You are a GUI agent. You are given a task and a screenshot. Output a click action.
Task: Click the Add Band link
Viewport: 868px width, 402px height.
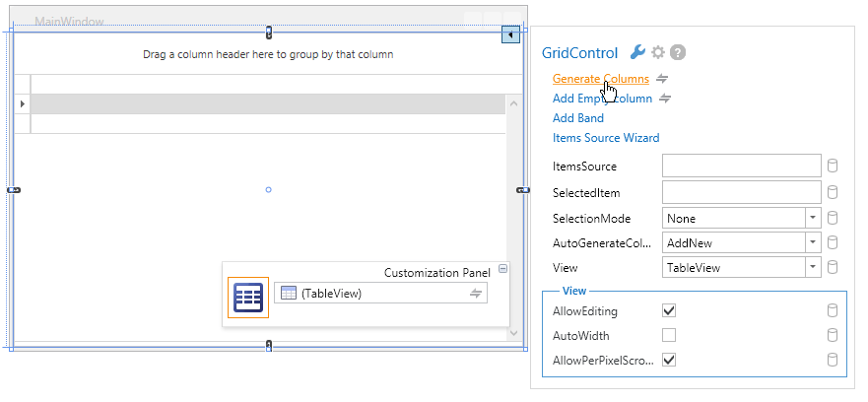point(578,118)
